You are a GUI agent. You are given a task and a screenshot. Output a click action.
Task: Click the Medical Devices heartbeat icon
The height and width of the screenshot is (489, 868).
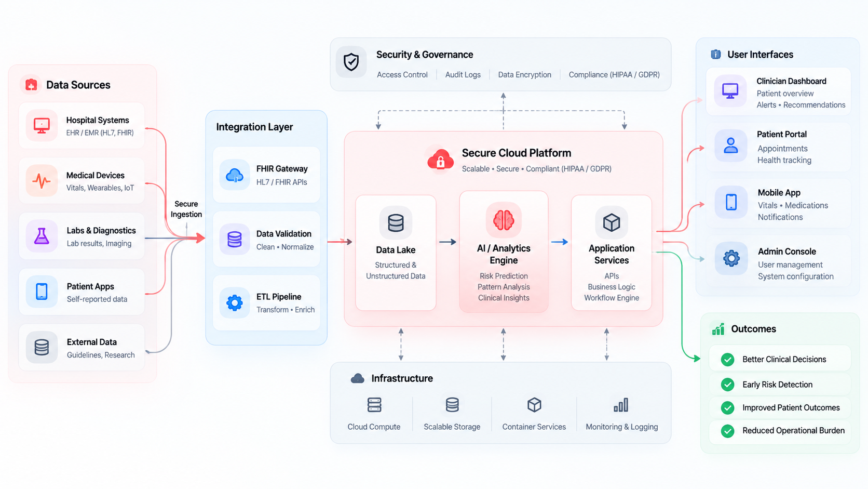click(x=42, y=181)
